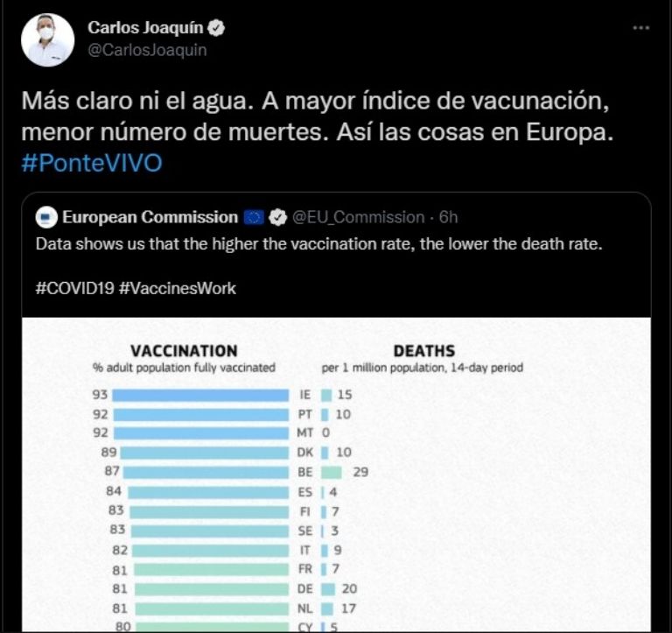This screenshot has width=672, height=633.
Task: Click the 6h timestamp of quoted tweet
Action: [x=448, y=217]
